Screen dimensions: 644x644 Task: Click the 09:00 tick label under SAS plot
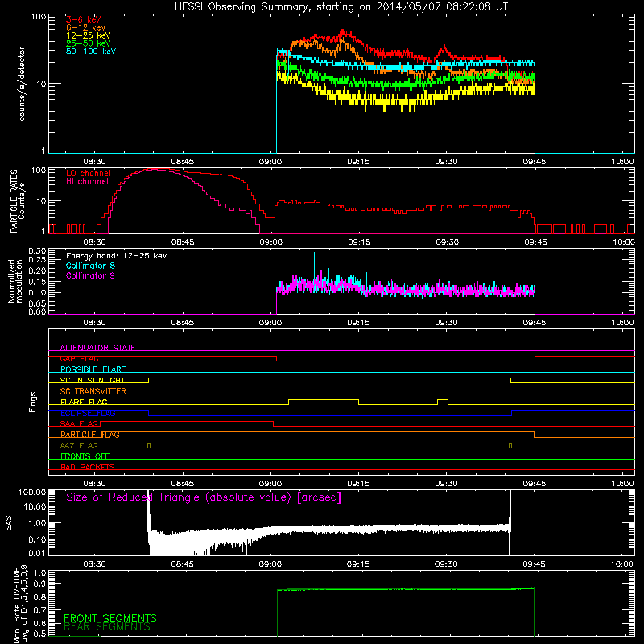tap(270, 564)
